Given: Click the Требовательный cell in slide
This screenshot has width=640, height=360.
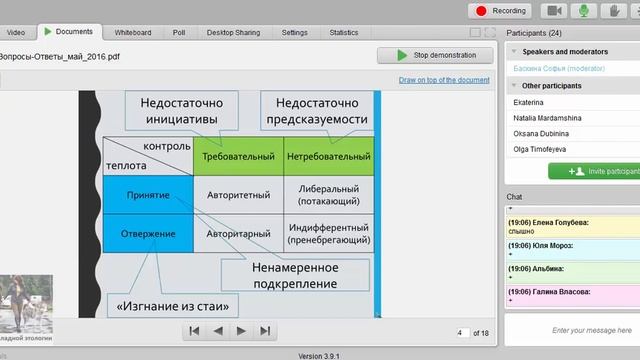Looking at the screenshot, I should click(x=238, y=156).
